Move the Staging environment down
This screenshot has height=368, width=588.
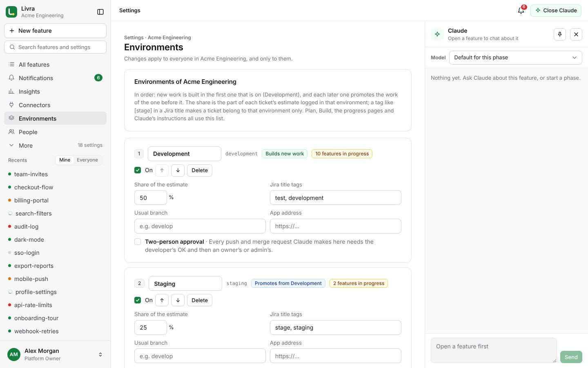coord(178,300)
